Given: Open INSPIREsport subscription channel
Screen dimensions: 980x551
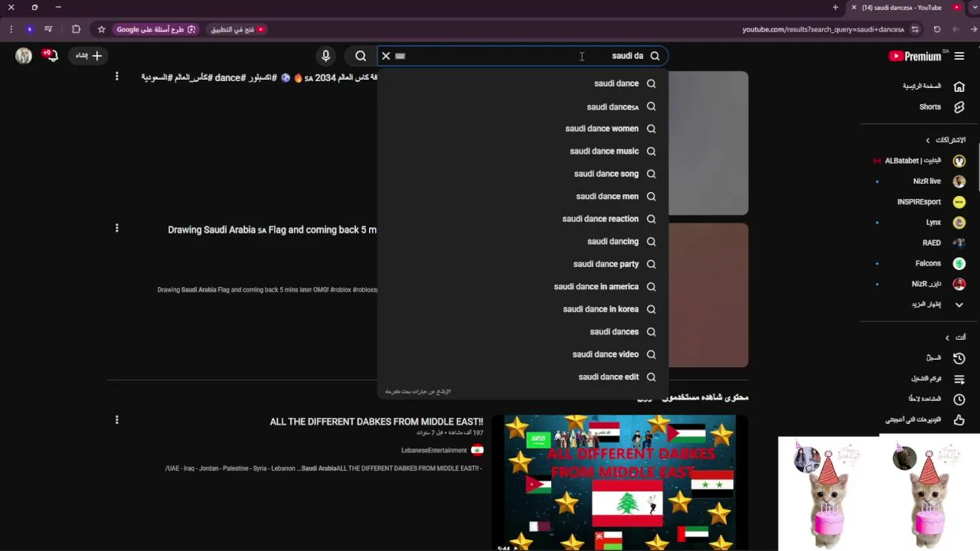Looking at the screenshot, I should pyautogui.click(x=919, y=202).
